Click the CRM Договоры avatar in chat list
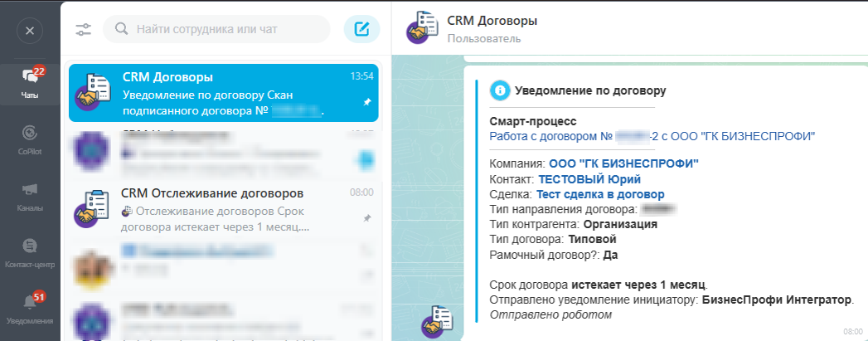 click(94, 91)
